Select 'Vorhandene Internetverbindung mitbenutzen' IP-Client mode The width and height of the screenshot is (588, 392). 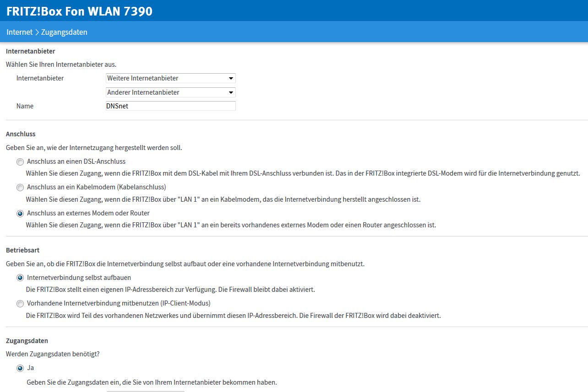click(x=20, y=304)
